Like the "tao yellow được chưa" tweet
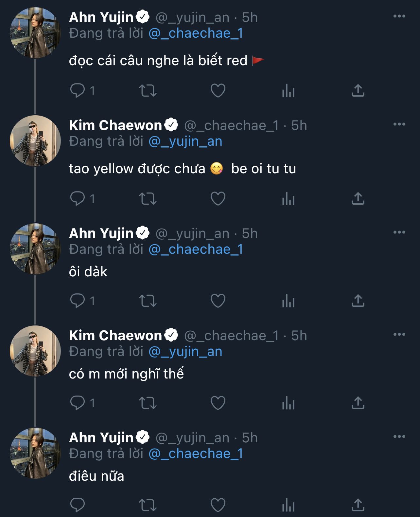This screenshot has width=420, height=517. tap(218, 199)
